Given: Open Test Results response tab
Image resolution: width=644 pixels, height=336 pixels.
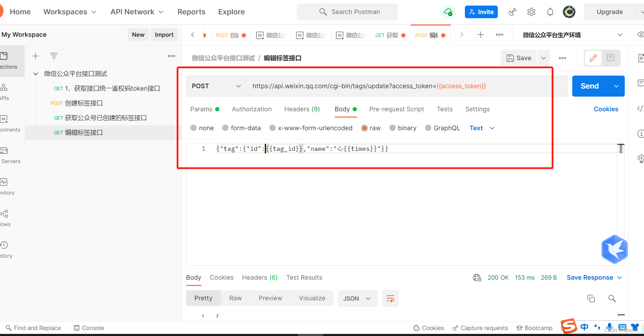Looking at the screenshot, I should [x=304, y=278].
